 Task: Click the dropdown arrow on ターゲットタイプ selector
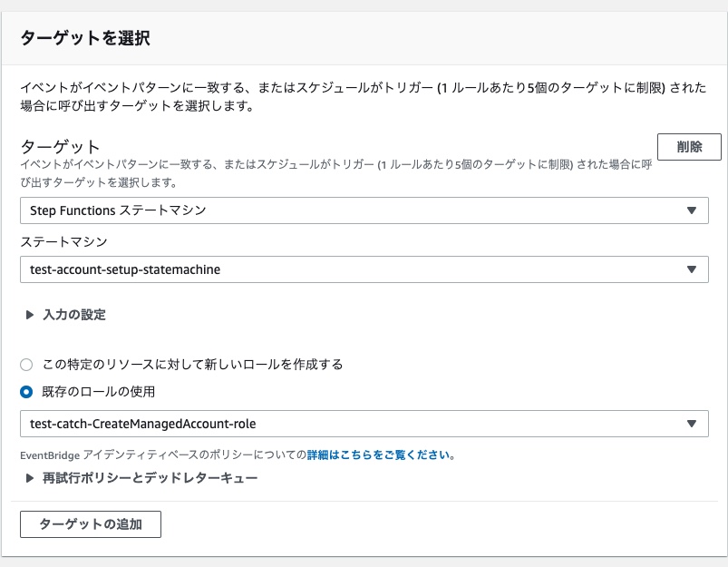point(693,210)
